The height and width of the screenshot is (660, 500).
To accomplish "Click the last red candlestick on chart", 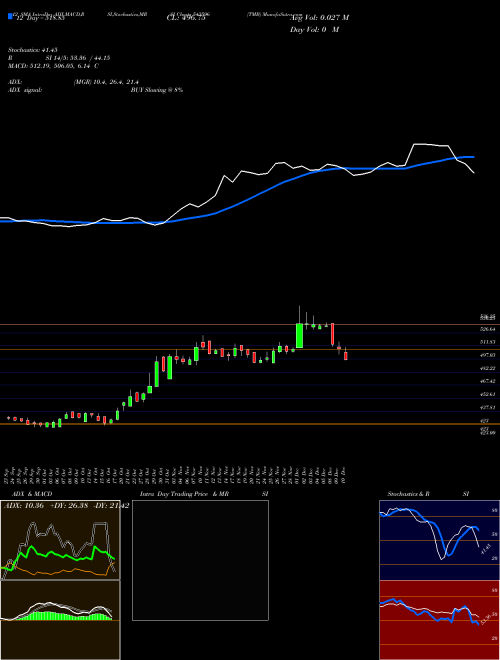I will (346, 356).
